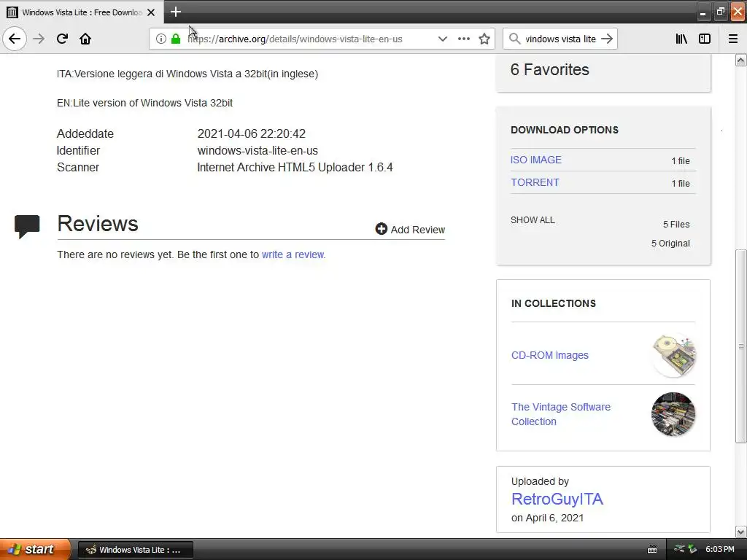Reload the current page
The image size is (747, 560).
click(x=62, y=39)
